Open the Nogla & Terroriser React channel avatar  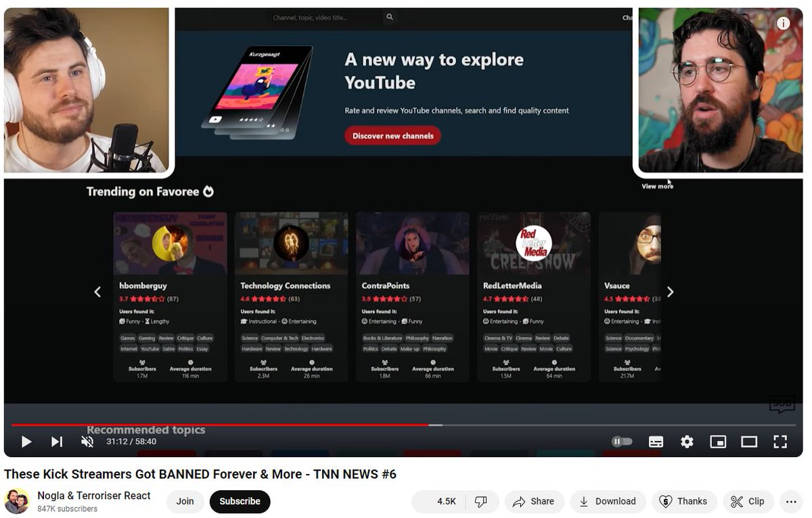pos(17,501)
